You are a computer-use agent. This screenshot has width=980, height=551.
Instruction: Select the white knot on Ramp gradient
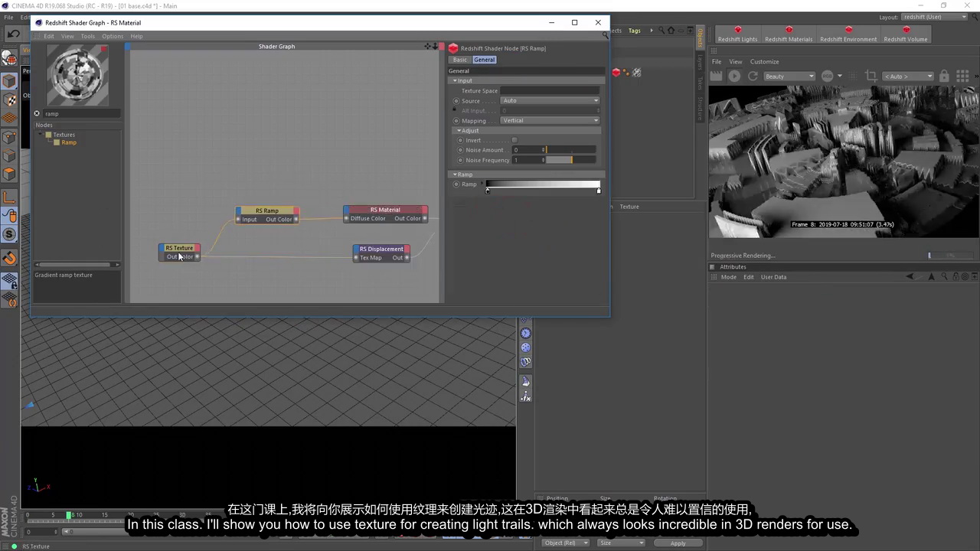[599, 191]
